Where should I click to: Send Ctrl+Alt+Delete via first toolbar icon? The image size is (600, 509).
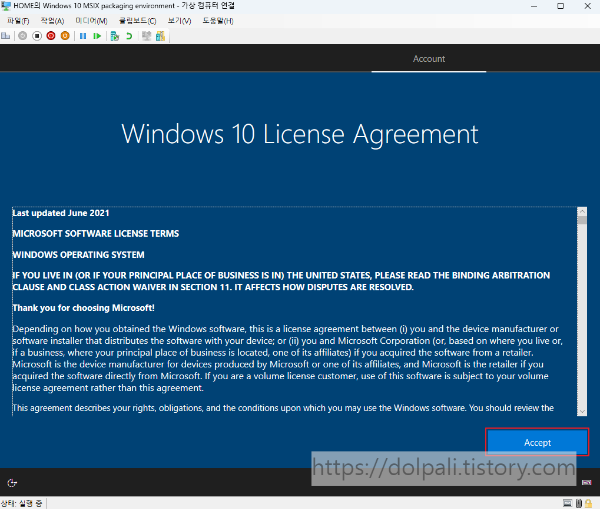click(x=6, y=36)
